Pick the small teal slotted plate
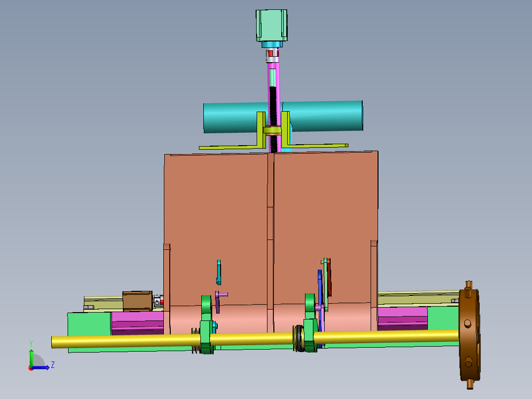The image size is (532, 399). tap(219, 273)
